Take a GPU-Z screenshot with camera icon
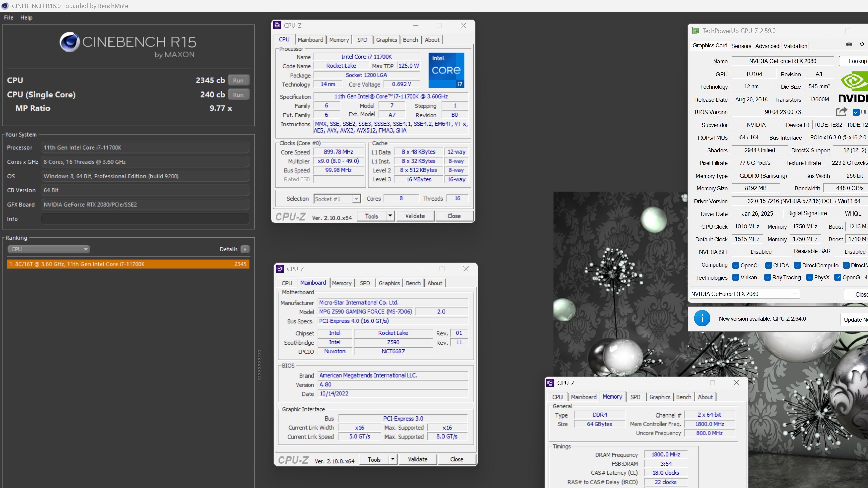Image resolution: width=868 pixels, height=488 pixels. pos(849,44)
